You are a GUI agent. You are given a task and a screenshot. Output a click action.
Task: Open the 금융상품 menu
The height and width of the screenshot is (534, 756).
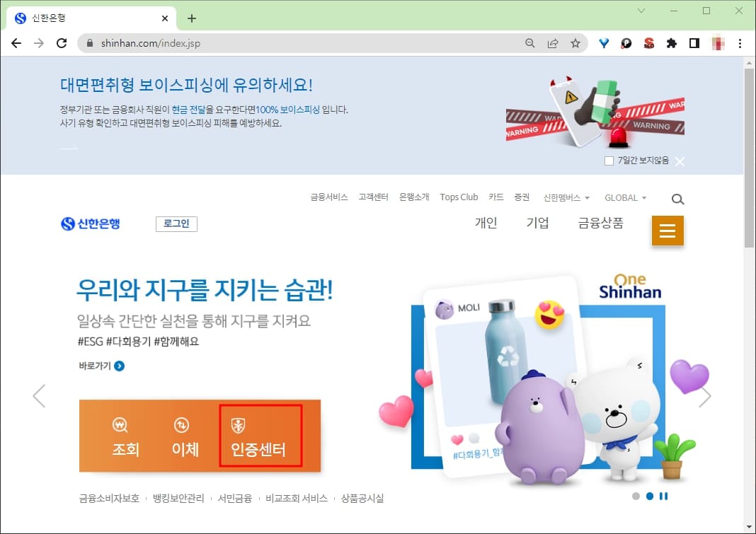tap(601, 223)
